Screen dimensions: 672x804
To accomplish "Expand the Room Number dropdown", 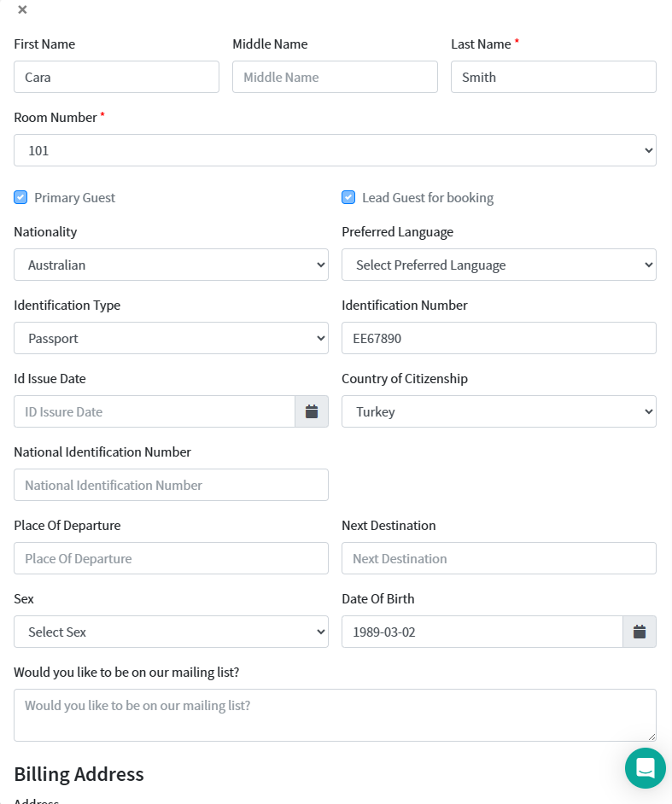I will pos(335,150).
